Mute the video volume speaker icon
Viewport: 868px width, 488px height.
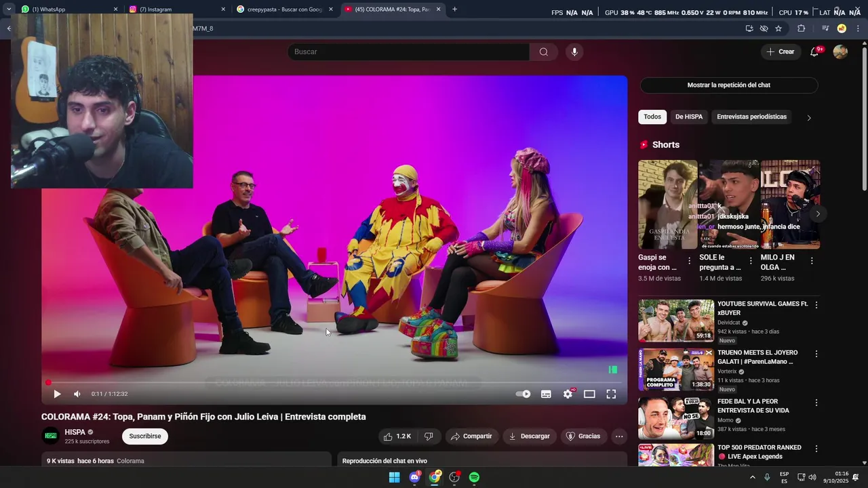click(x=77, y=394)
